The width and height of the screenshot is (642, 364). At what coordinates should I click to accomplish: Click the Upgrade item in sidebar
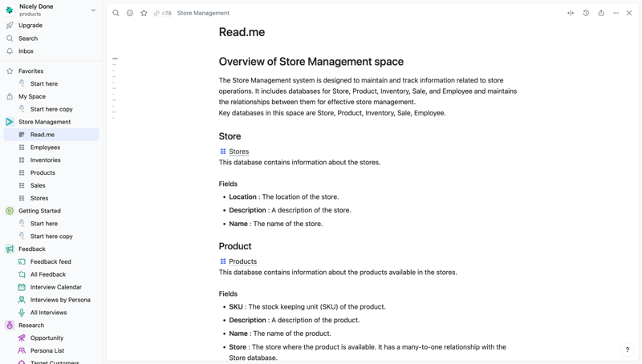30,26
